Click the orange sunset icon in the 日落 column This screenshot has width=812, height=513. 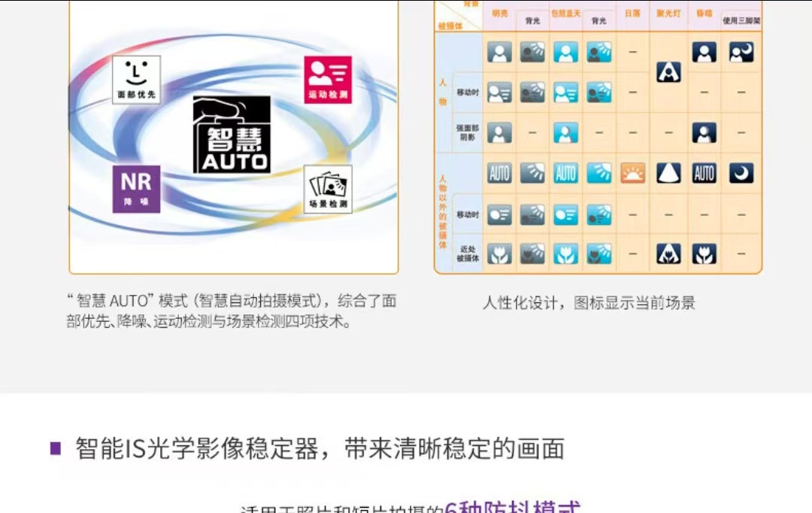pos(632,172)
